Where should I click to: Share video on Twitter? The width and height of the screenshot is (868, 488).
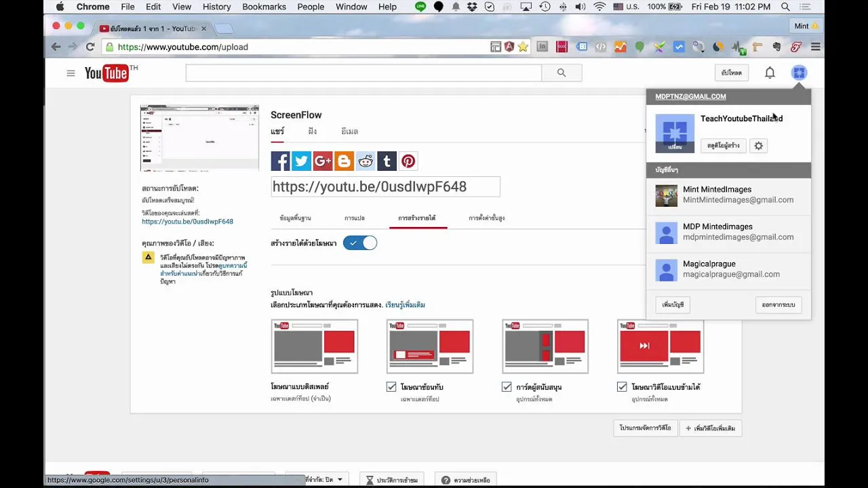click(301, 161)
